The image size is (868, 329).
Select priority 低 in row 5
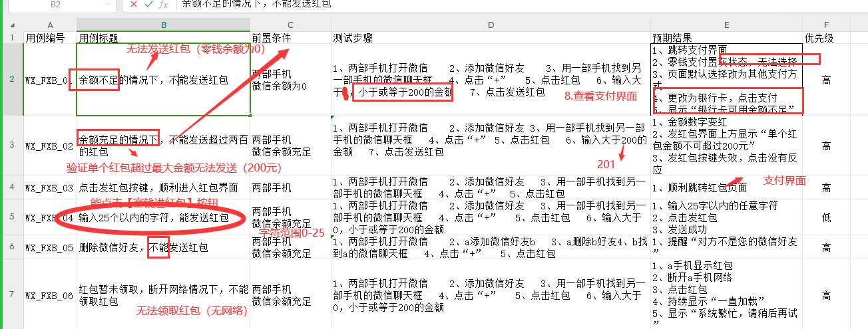(826, 217)
